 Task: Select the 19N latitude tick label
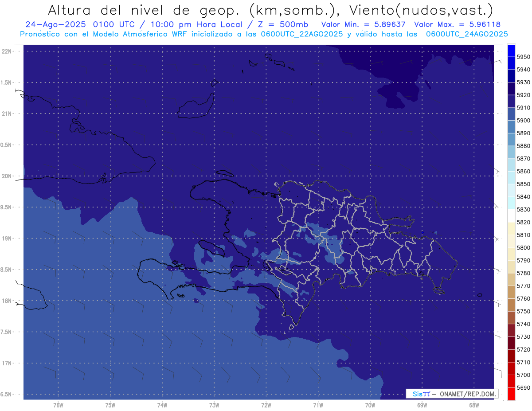coord(7,238)
